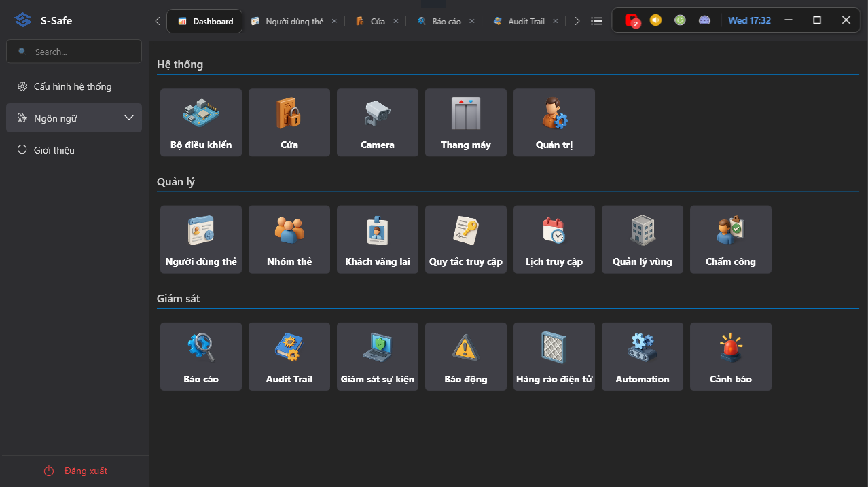The height and width of the screenshot is (487, 868).
Task: Click the green refresh circle icon
Action: 680,20
